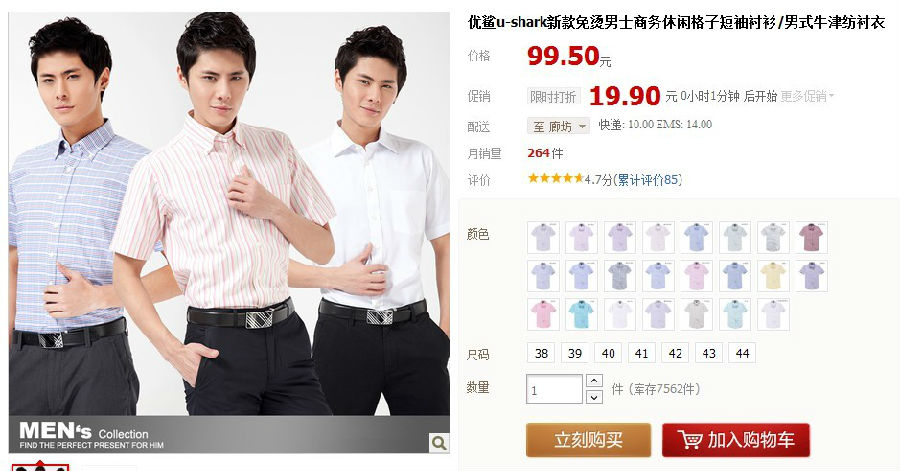
Task: Select size 44
Action: coord(742,353)
